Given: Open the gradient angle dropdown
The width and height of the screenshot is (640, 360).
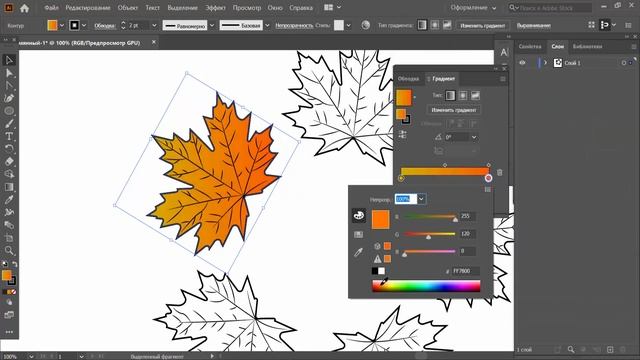Looking at the screenshot, I should (x=474, y=137).
